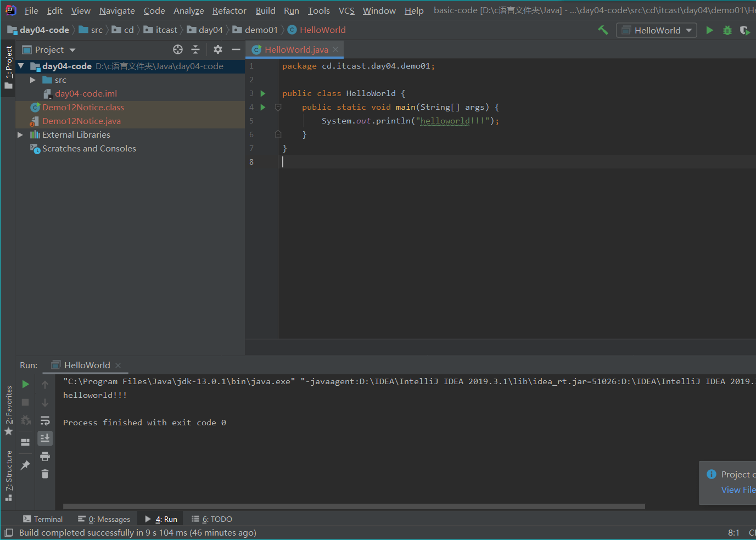756x540 pixels.
Task: Start debugging with the green bug icon
Action: pyautogui.click(x=727, y=30)
